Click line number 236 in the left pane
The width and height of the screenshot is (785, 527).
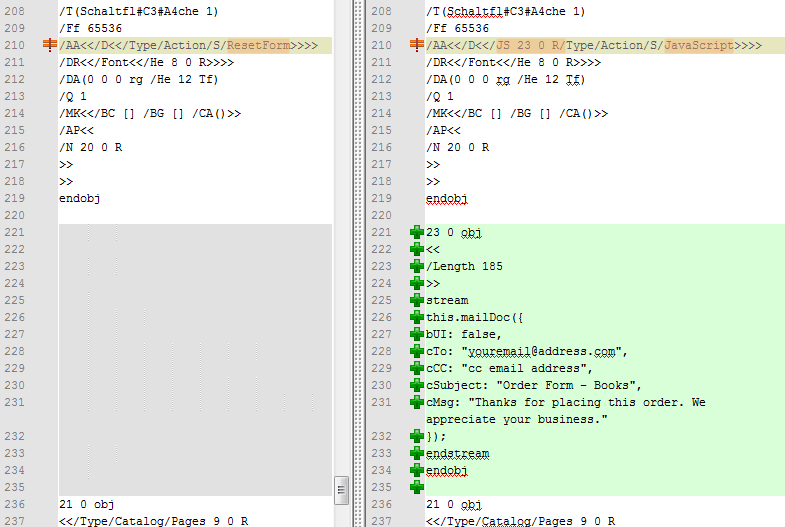(x=15, y=504)
